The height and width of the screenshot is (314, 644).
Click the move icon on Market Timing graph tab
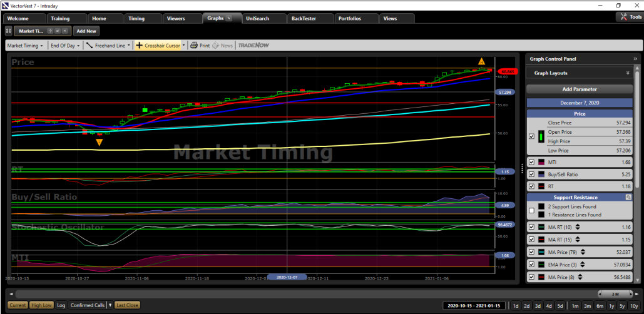click(51, 31)
